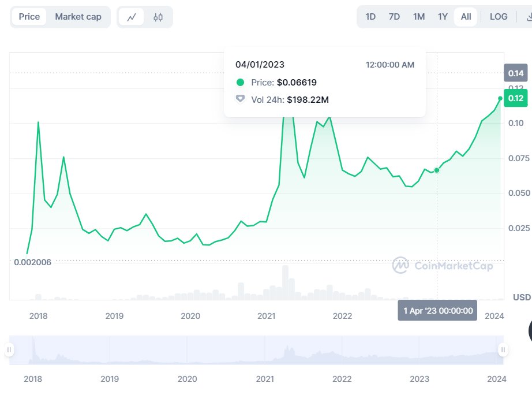This screenshot has height=398, width=532.
Task: Click the 0.050 axis label
Action: [x=519, y=193]
